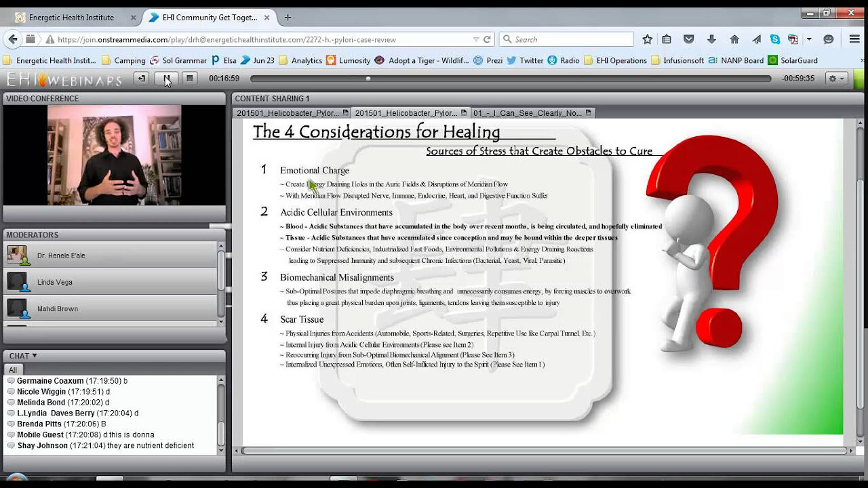Screen dimensions: 868x488
Task: Open the Radio bookmark
Action: click(564, 60)
